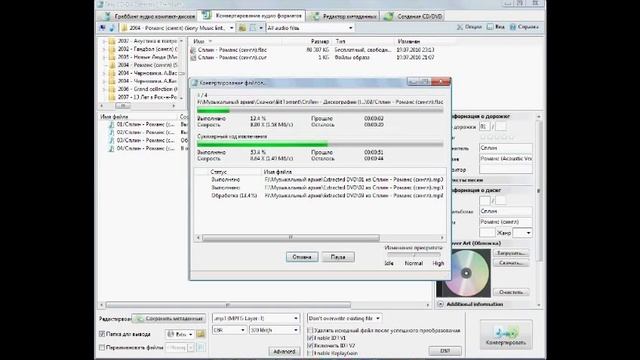
Task: Click the current file progress bar
Action: 320,110
